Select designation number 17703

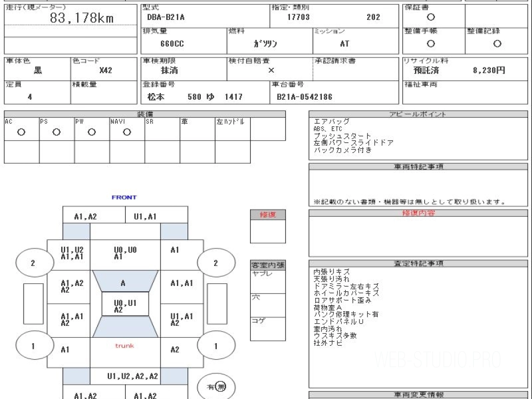pyautogui.click(x=298, y=17)
